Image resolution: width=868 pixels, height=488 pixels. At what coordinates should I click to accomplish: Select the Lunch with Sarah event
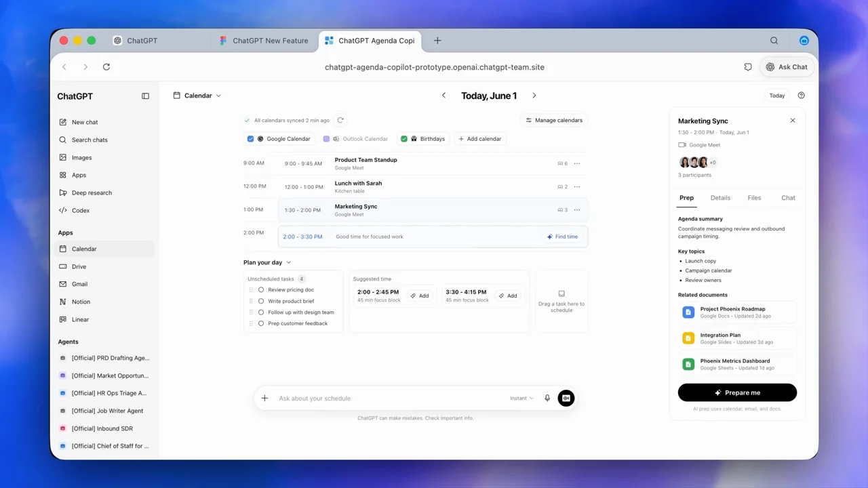tap(433, 186)
